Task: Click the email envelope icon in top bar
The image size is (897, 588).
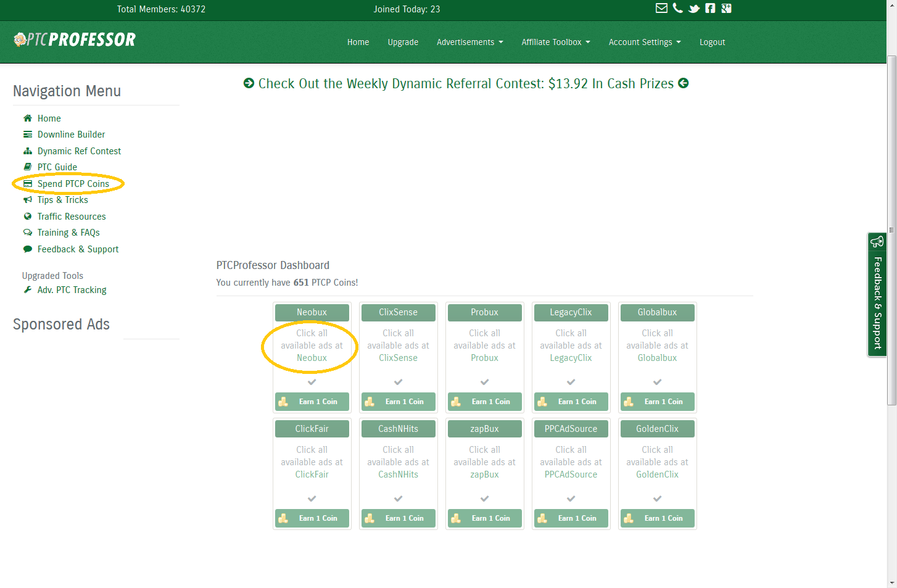Action: click(x=661, y=8)
